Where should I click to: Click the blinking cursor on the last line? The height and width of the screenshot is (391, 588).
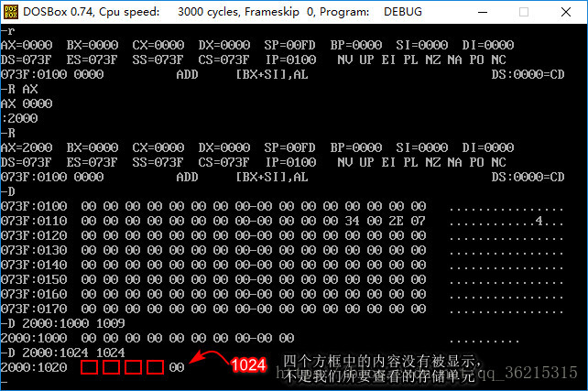(5, 384)
